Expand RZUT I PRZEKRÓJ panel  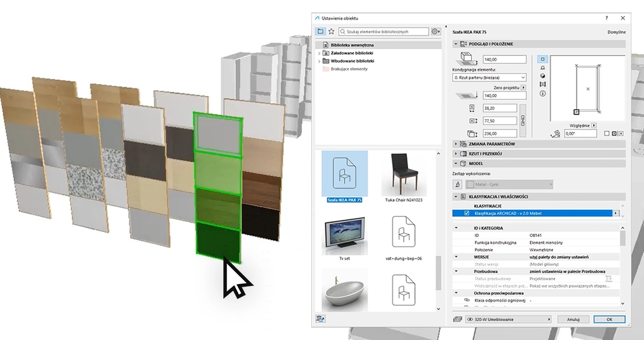456,153
